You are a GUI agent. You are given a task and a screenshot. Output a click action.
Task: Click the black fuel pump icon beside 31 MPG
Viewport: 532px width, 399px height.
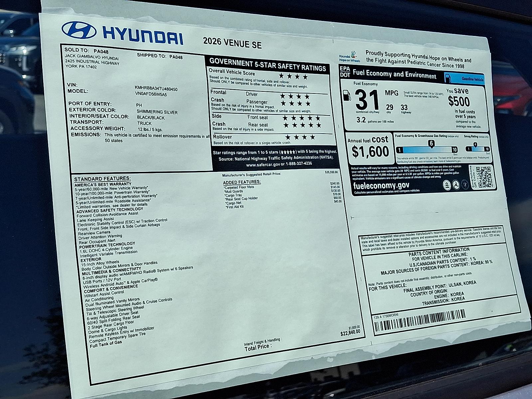(x=347, y=95)
